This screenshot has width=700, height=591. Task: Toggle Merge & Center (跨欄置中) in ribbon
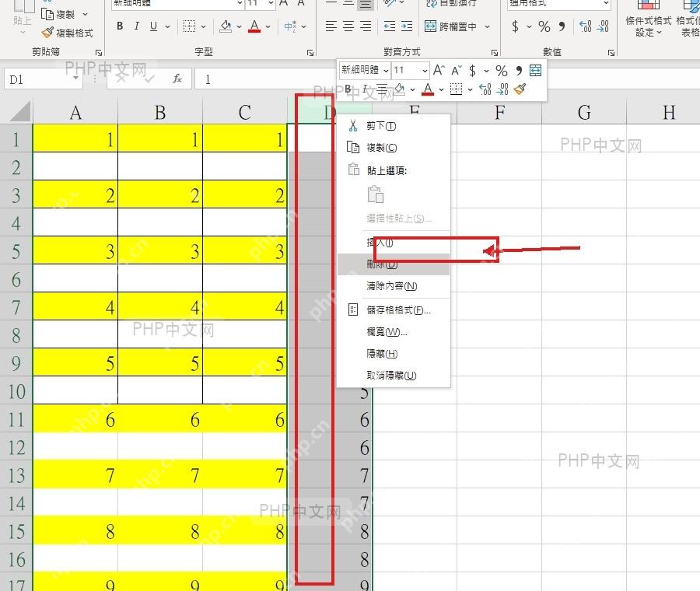[x=451, y=26]
